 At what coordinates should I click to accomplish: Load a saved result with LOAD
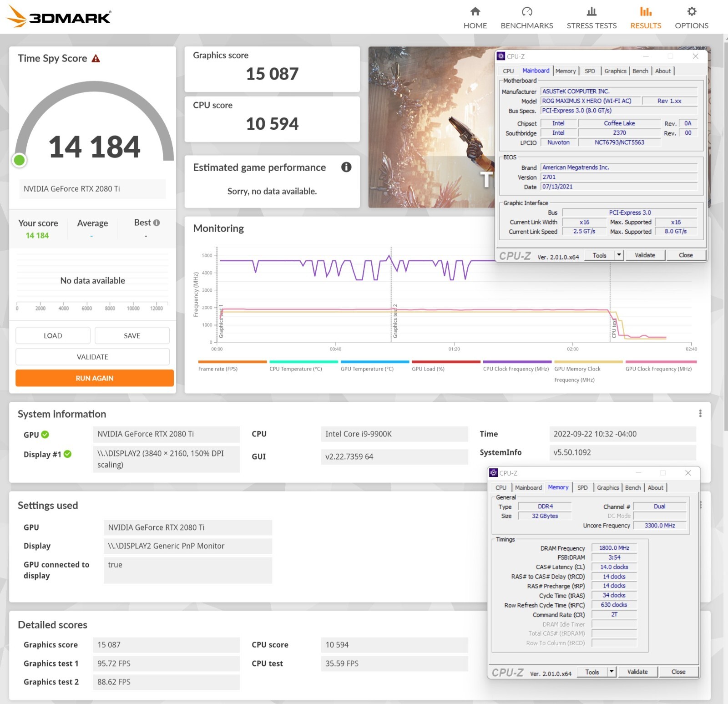[x=53, y=335]
